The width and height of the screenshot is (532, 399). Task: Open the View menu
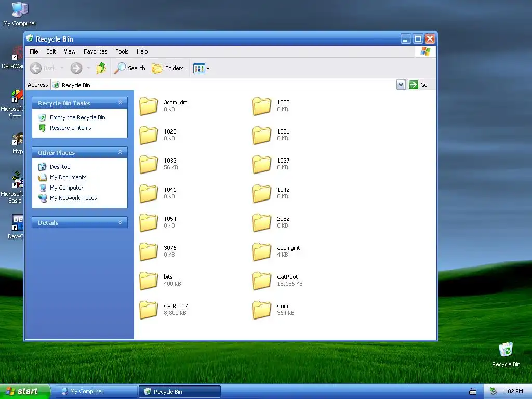70,51
